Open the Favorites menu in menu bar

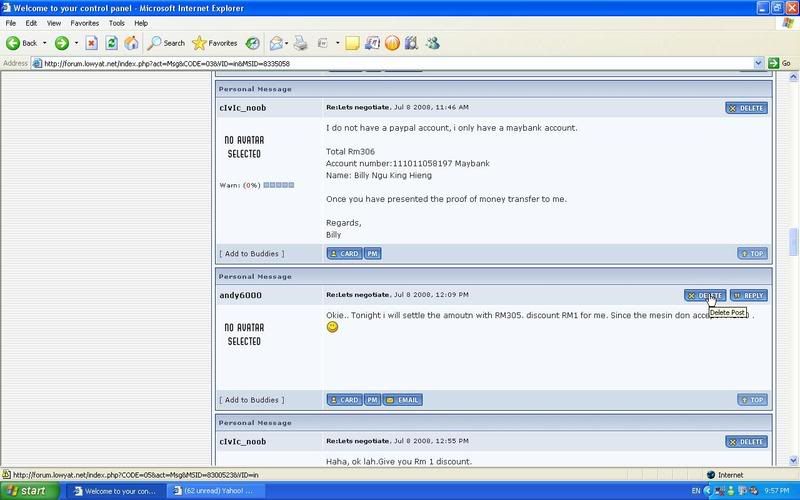84,22
